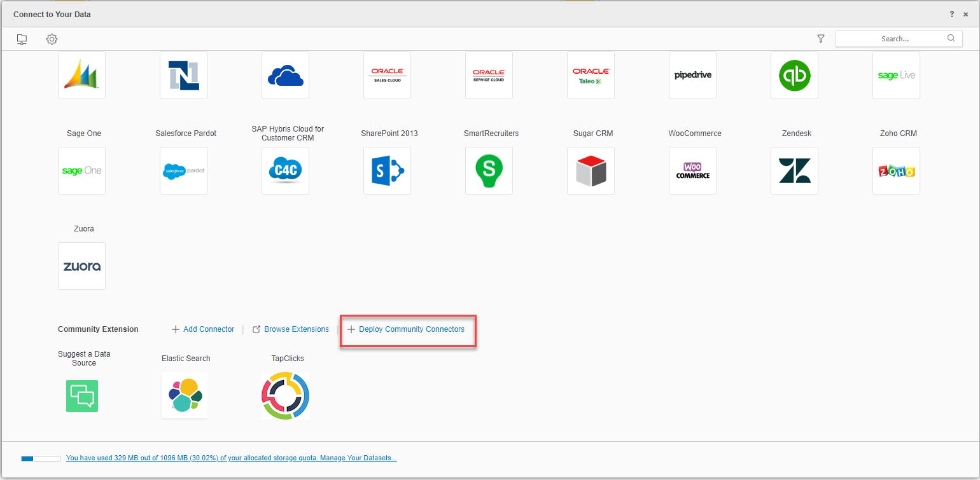
Task: Focus the Search input field
Action: [x=899, y=39]
